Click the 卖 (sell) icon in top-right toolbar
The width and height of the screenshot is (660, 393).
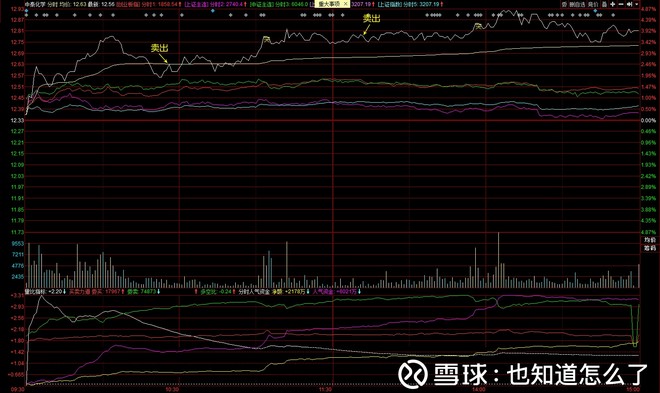coord(564,4)
